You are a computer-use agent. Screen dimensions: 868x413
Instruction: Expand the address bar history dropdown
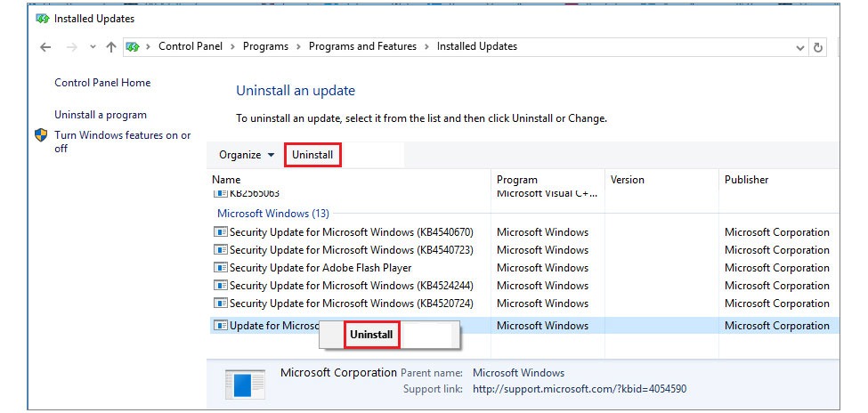pos(800,48)
